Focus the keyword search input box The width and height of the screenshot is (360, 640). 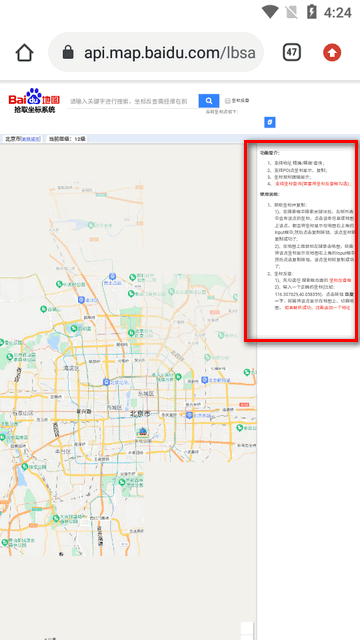tap(133, 101)
